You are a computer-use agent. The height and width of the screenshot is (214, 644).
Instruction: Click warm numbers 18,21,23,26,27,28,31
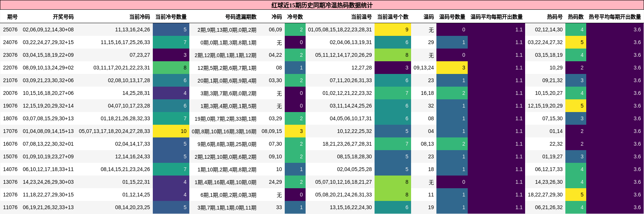pyautogui.click(x=347, y=144)
